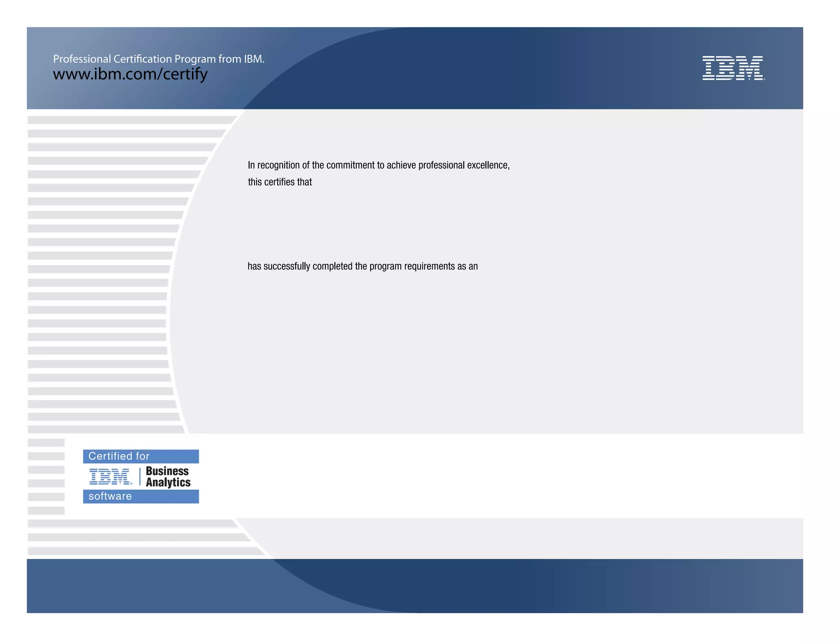Click the 'this certifies that' text
The height and width of the screenshot is (644, 834).
[x=280, y=182]
